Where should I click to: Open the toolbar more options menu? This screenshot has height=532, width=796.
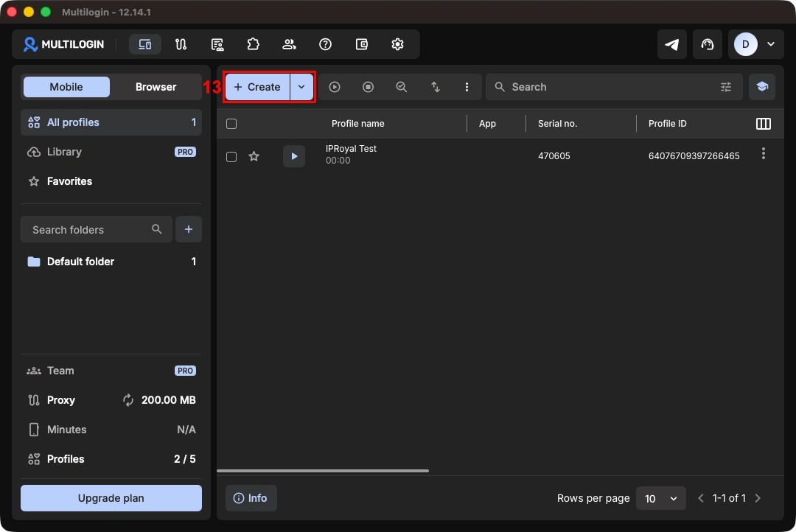click(x=467, y=87)
